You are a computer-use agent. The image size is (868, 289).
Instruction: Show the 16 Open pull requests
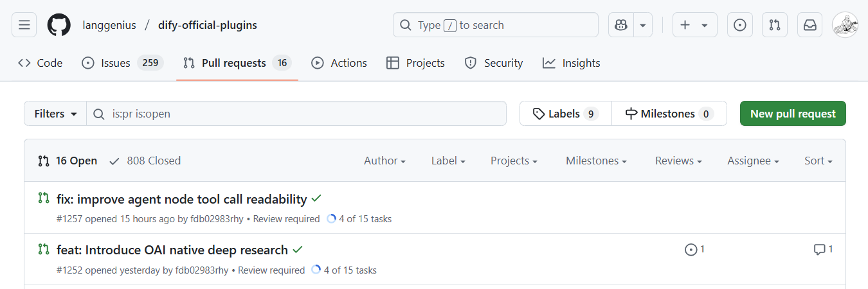(x=68, y=161)
